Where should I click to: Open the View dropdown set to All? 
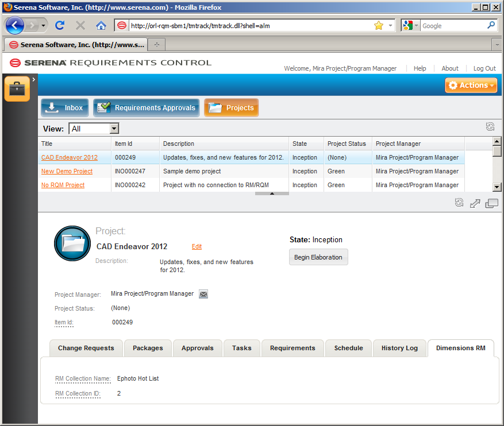click(x=94, y=129)
